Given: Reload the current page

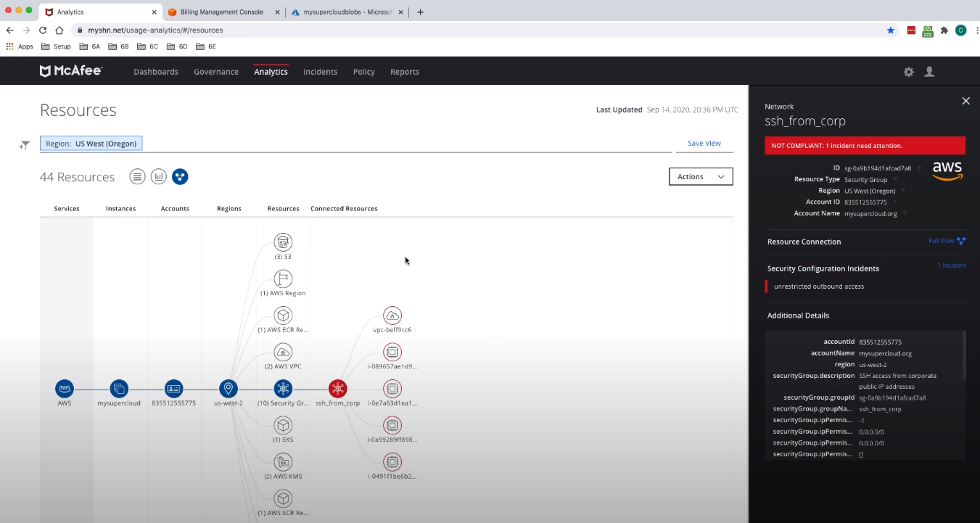Looking at the screenshot, I should pos(43,30).
